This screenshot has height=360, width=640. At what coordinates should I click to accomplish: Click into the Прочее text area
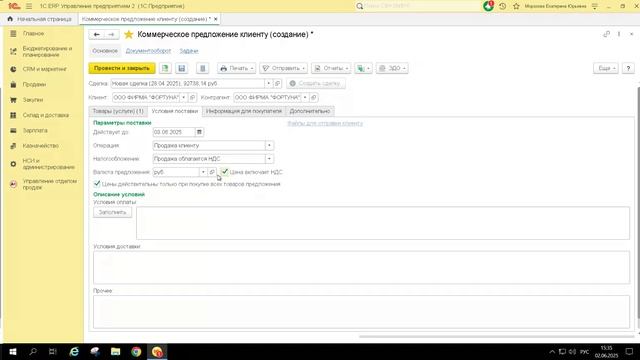(361, 312)
